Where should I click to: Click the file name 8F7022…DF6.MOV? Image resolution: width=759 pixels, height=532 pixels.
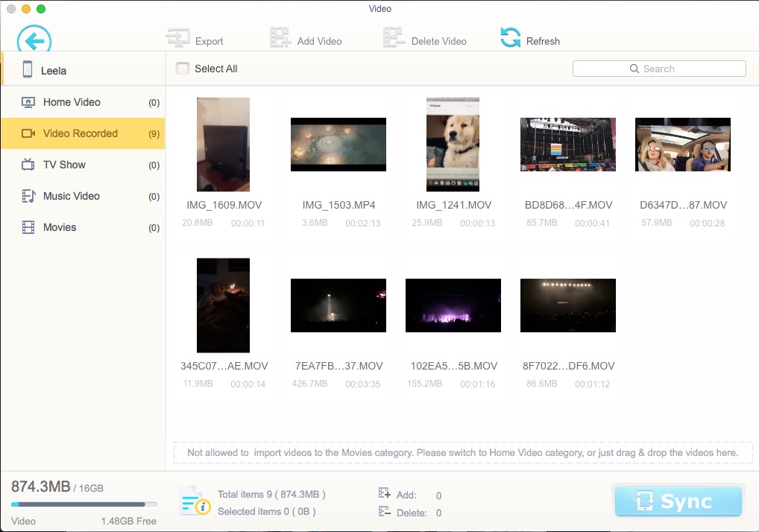pos(569,366)
